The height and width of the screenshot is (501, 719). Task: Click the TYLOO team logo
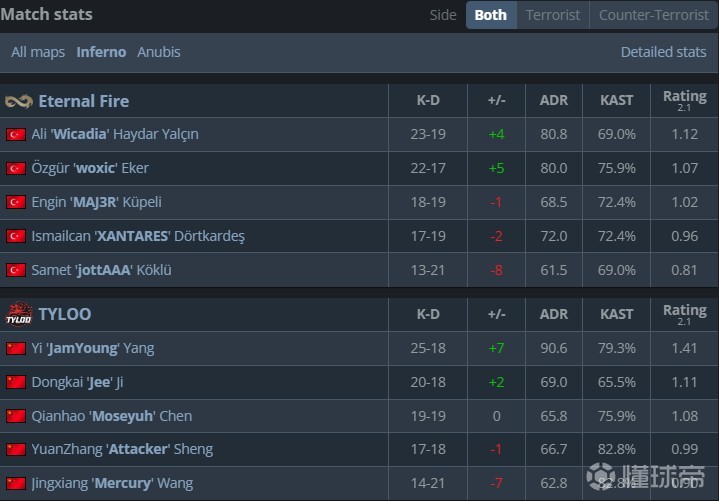(19, 314)
